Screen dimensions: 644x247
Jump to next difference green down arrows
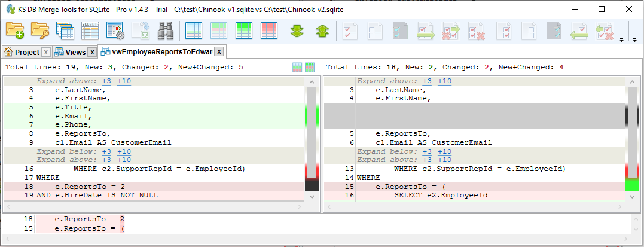coord(297,31)
